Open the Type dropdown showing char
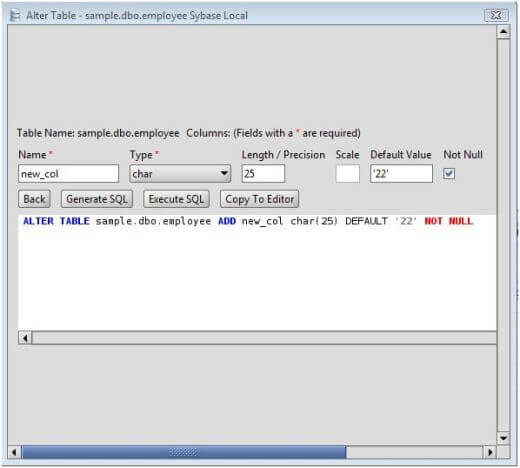This screenshot has width=520, height=468. point(180,174)
